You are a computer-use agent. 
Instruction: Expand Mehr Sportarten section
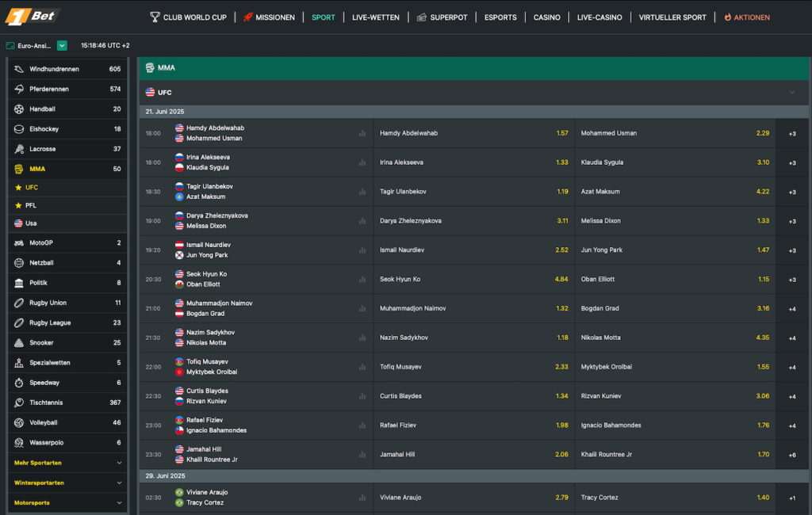point(67,463)
